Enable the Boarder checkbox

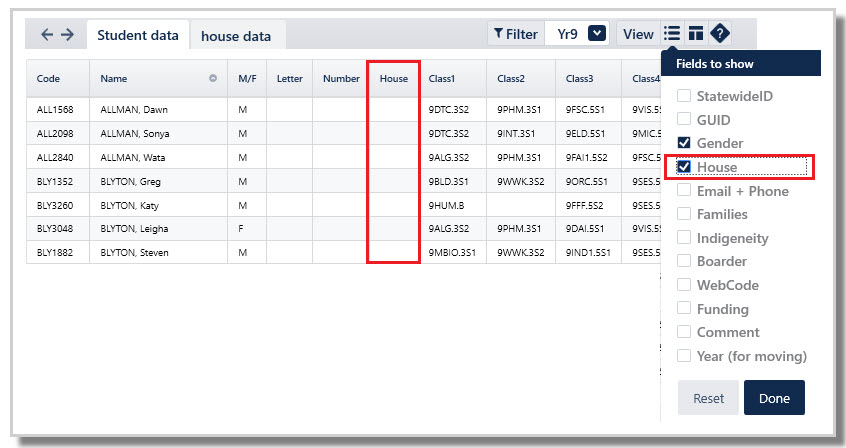point(684,261)
